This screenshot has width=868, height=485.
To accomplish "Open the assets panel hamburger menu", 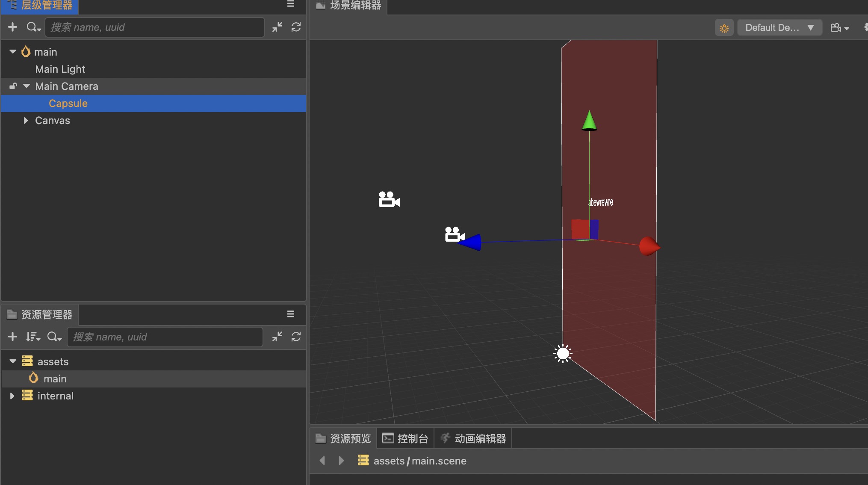I will tap(291, 314).
